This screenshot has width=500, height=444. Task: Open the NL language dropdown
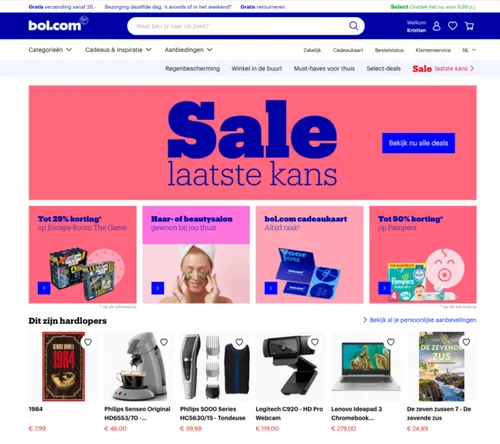469,50
